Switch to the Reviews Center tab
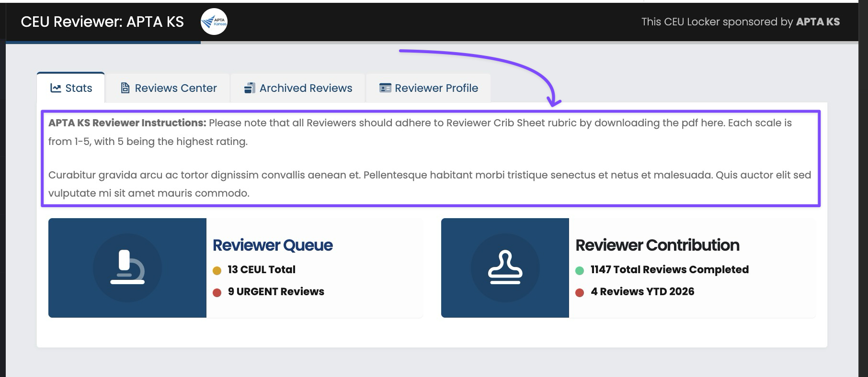The image size is (868, 377). tap(169, 88)
